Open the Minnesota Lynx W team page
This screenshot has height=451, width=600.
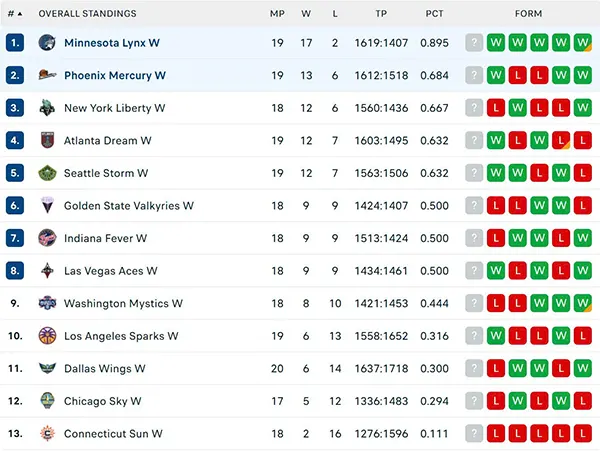(x=112, y=43)
